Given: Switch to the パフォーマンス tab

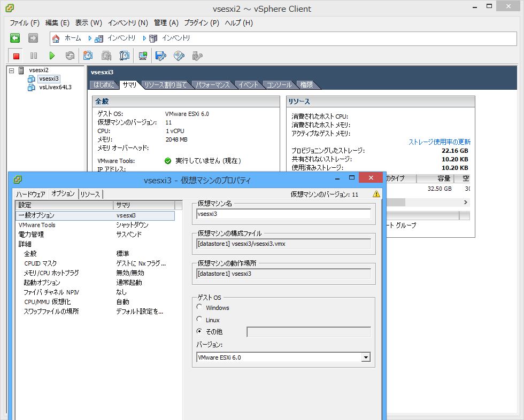Looking at the screenshot, I should pos(213,85).
